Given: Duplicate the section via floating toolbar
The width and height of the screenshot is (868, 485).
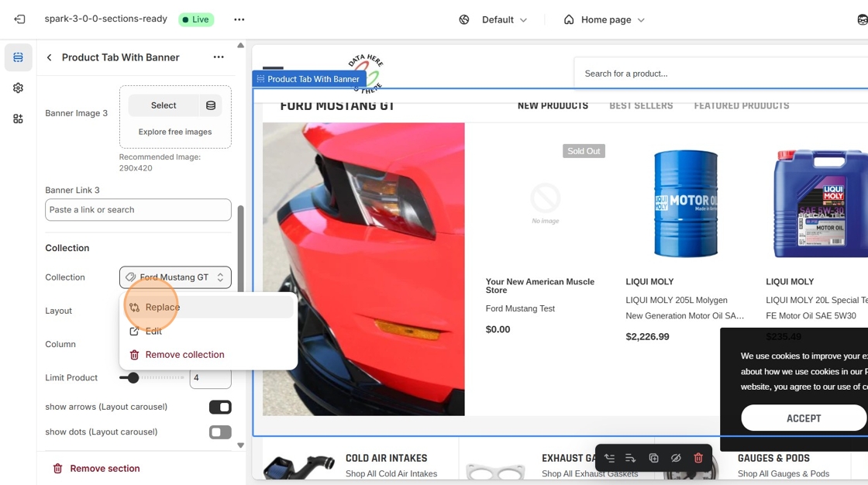Looking at the screenshot, I should 654,458.
